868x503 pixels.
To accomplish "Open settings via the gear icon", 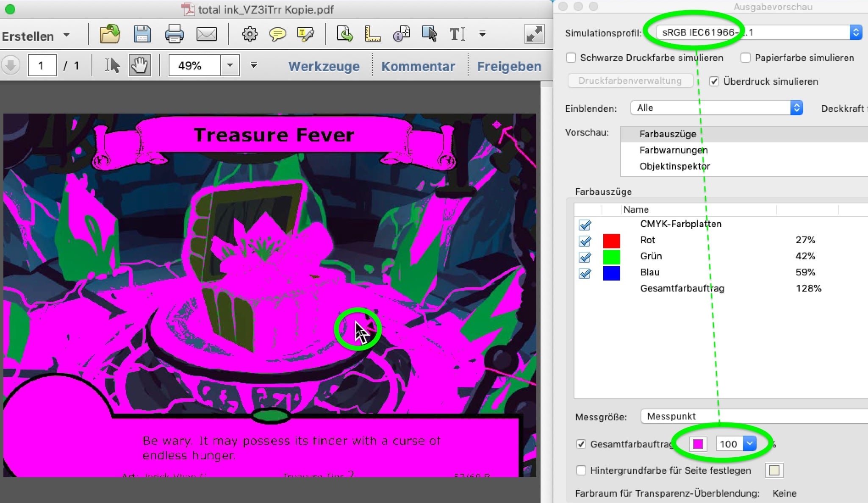I will coord(250,34).
